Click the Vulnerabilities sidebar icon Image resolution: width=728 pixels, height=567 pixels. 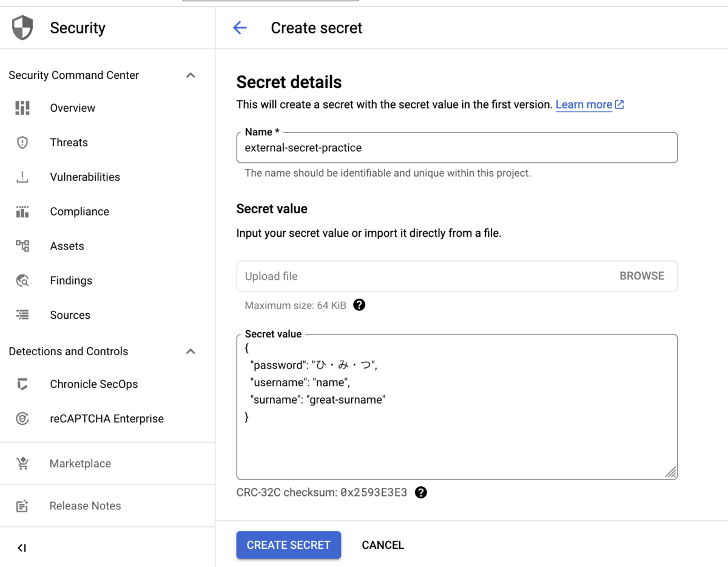click(22, 177)
